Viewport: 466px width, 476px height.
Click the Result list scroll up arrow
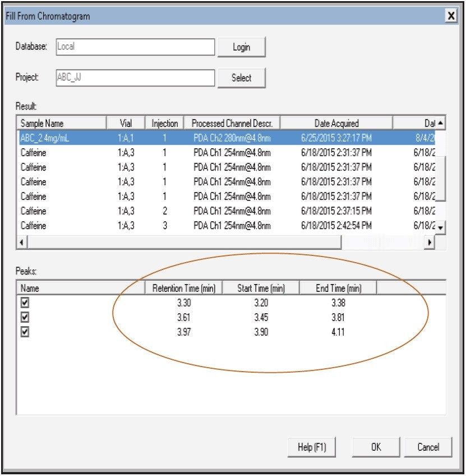(440, 123)
